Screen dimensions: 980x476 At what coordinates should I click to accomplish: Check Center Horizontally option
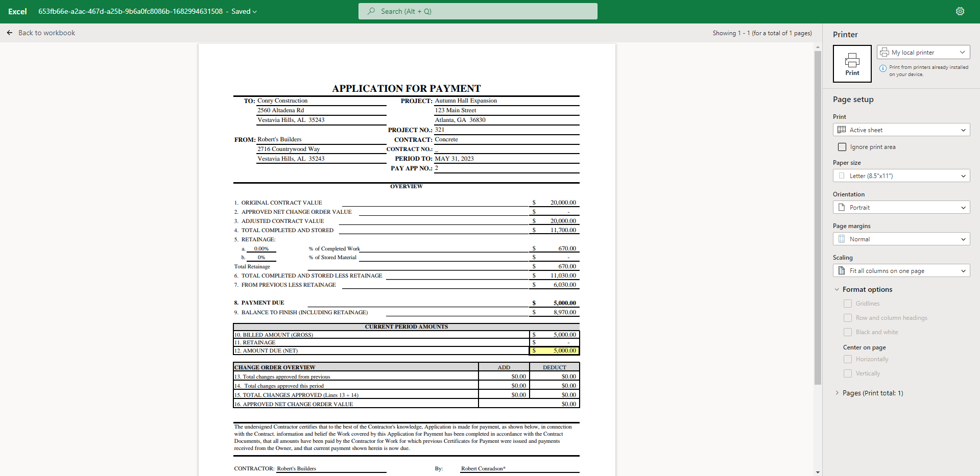point(848,359)
